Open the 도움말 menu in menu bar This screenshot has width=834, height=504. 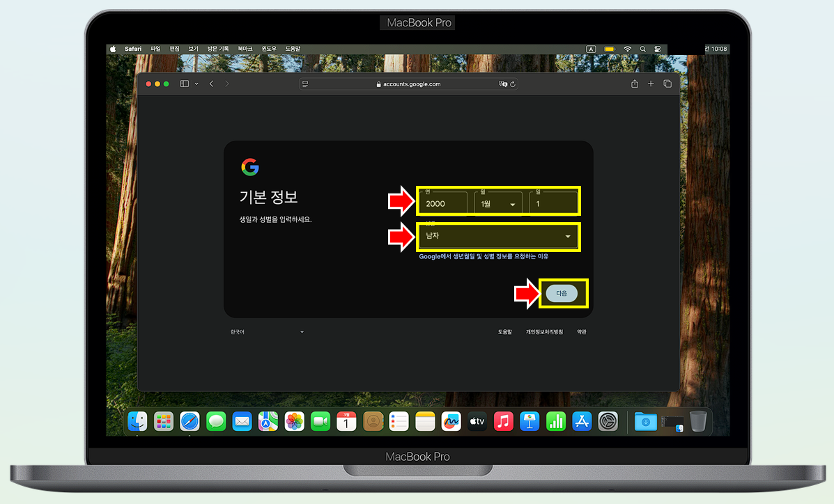(x=293, y=49)
